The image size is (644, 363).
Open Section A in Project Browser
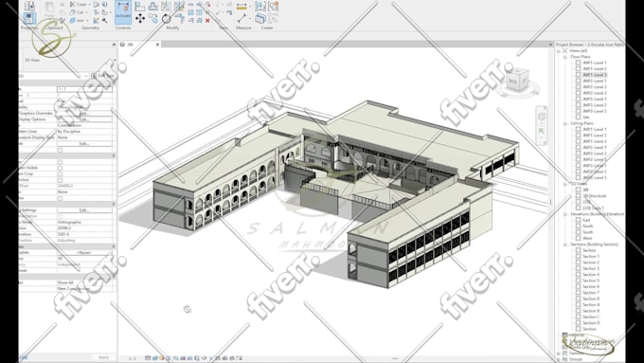pyautogui.click(x=591, y=304)
